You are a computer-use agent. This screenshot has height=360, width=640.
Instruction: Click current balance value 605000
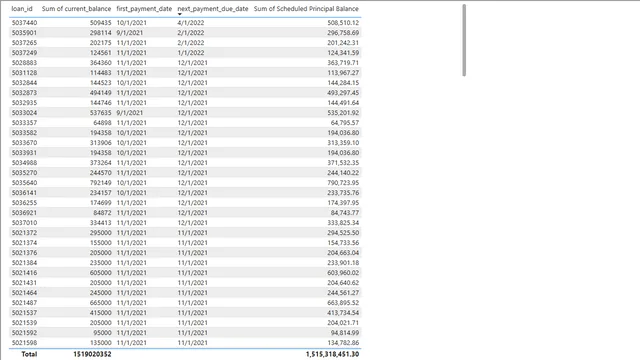point(100,273)
